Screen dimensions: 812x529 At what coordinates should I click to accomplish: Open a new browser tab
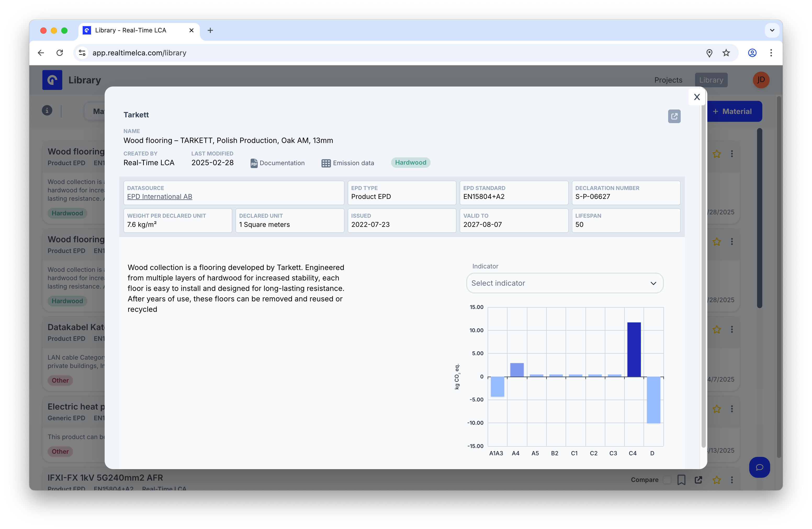click(x=210, y=30)
